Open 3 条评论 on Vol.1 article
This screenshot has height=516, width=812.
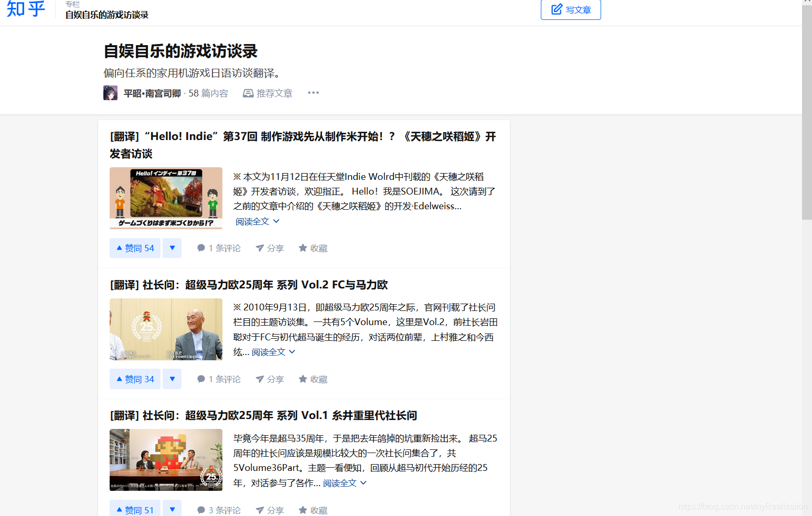[219, 510]
